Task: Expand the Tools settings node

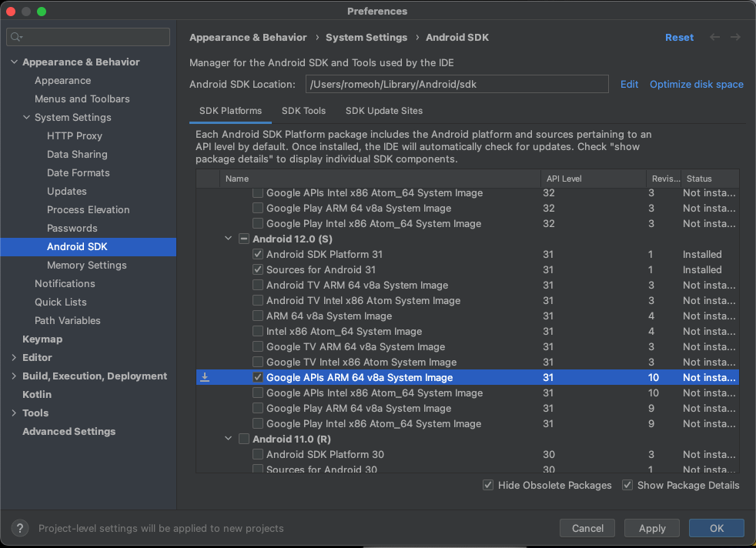Action: pyautogui.click(x=14, y=413)
